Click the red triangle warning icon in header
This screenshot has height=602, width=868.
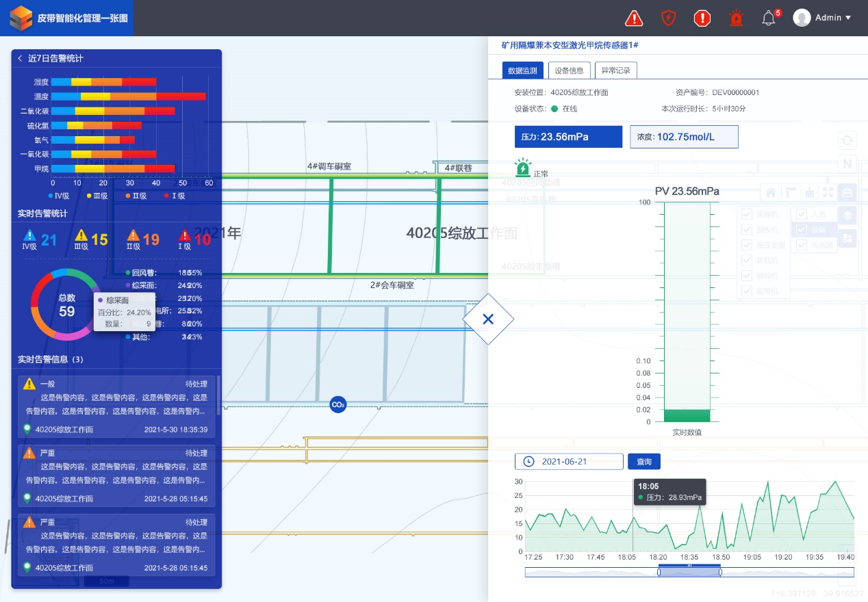634,18
